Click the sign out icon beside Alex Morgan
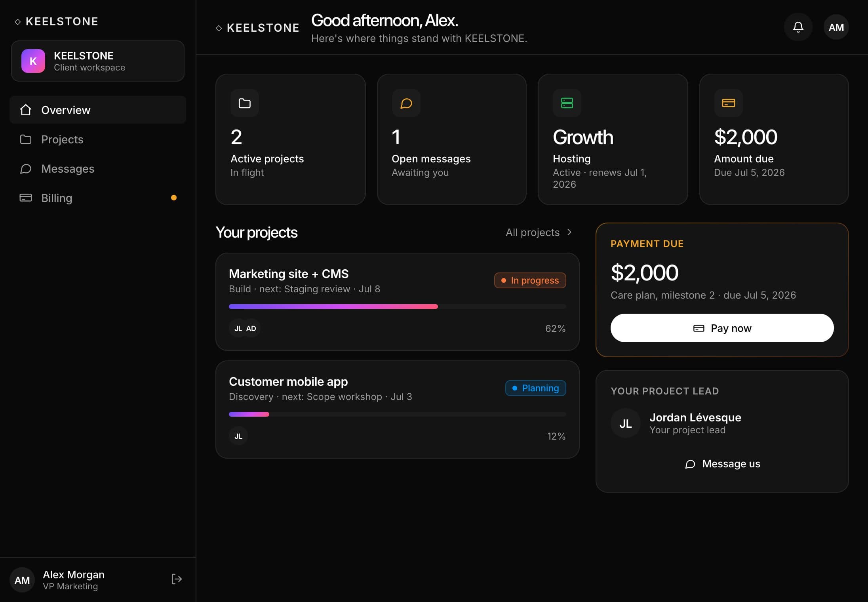 coord(177,579)
